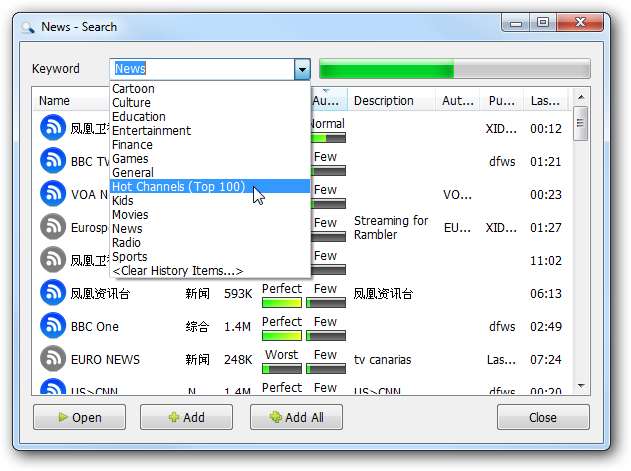Viewport: 631px width, 471px height.
Task: Click the 248K bitrate value
Action: 238,359
